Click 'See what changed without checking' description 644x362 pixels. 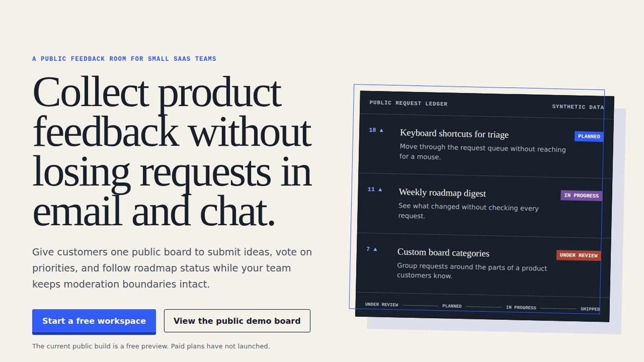468,211
